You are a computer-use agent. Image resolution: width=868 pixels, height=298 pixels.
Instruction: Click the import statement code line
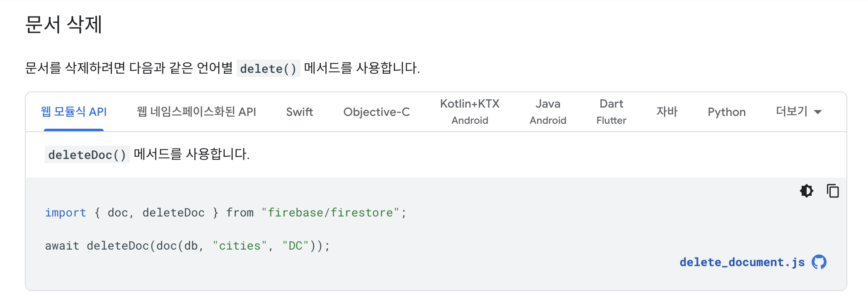point(225,212)
